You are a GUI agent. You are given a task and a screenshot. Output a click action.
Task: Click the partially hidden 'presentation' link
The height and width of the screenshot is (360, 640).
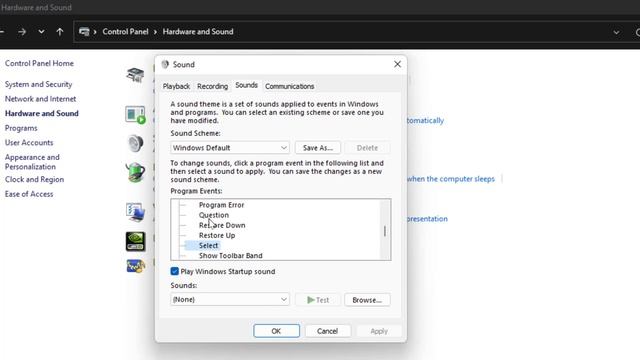pos(427,219)
